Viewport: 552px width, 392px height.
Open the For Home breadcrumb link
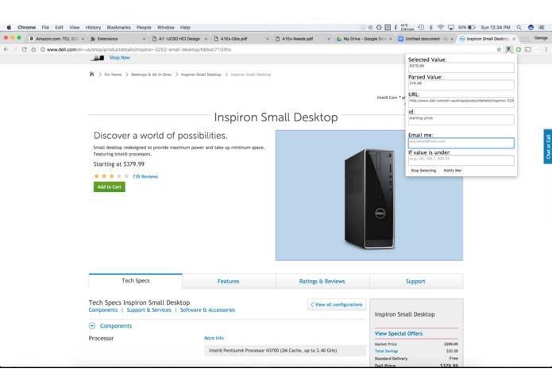pos(113,75)
